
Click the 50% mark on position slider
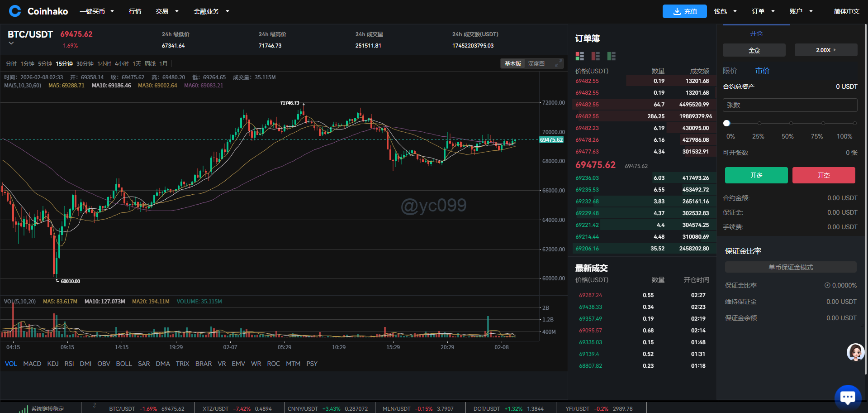tap(791, 123)
